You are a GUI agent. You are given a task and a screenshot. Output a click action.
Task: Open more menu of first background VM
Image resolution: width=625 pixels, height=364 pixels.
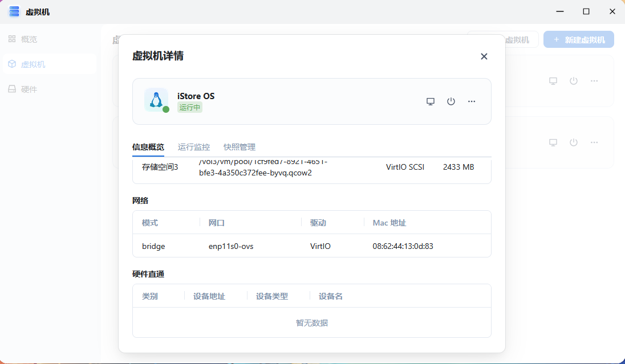(x=594, y=81)
